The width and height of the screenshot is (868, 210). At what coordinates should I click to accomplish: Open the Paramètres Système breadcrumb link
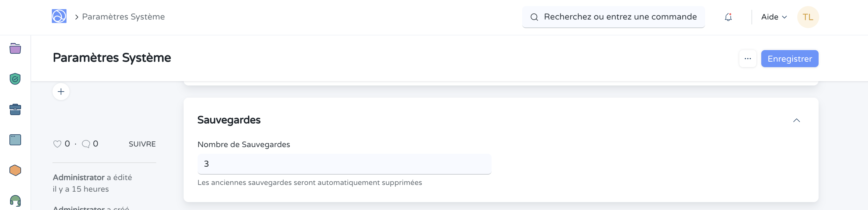tap(124, 16)
